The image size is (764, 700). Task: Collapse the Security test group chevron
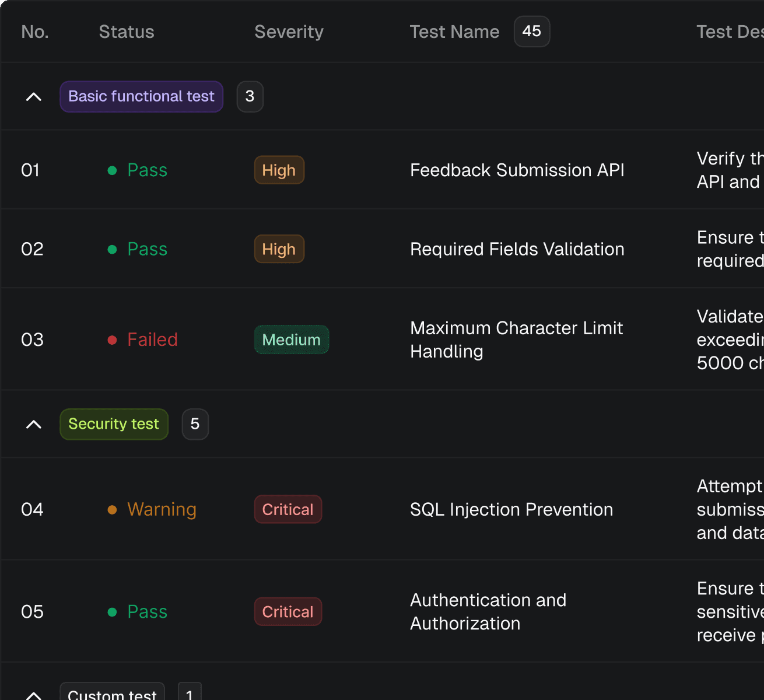34,424
